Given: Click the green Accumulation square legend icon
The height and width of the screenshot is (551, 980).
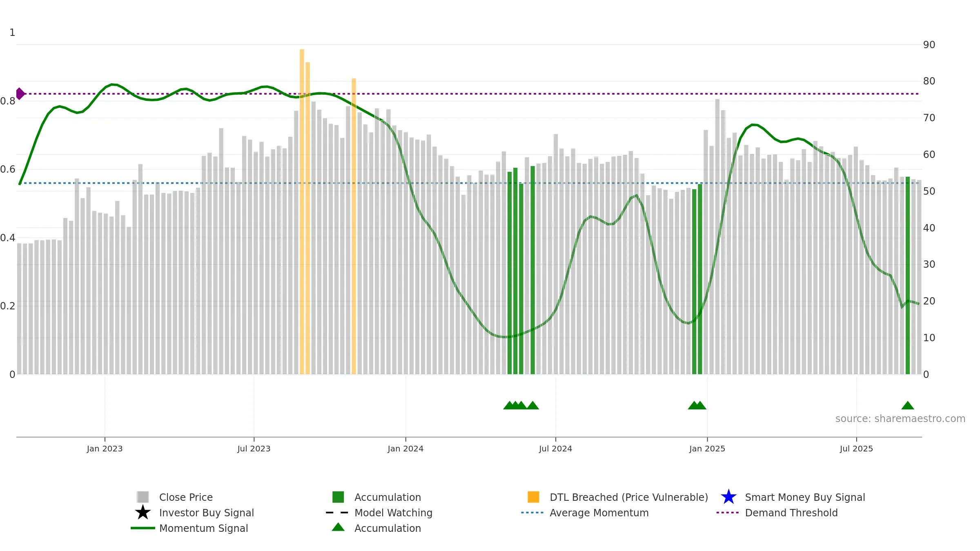Looking at the screenshot, I should [x=338, y=497].
